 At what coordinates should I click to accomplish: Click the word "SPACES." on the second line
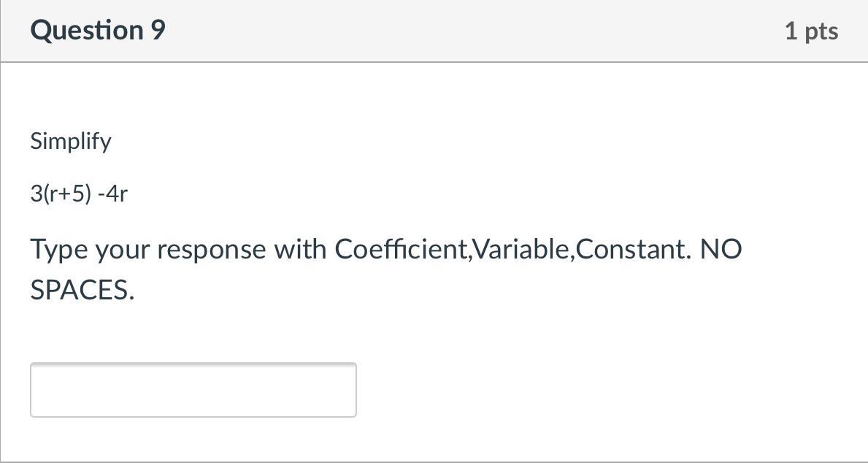click(82, 291)
